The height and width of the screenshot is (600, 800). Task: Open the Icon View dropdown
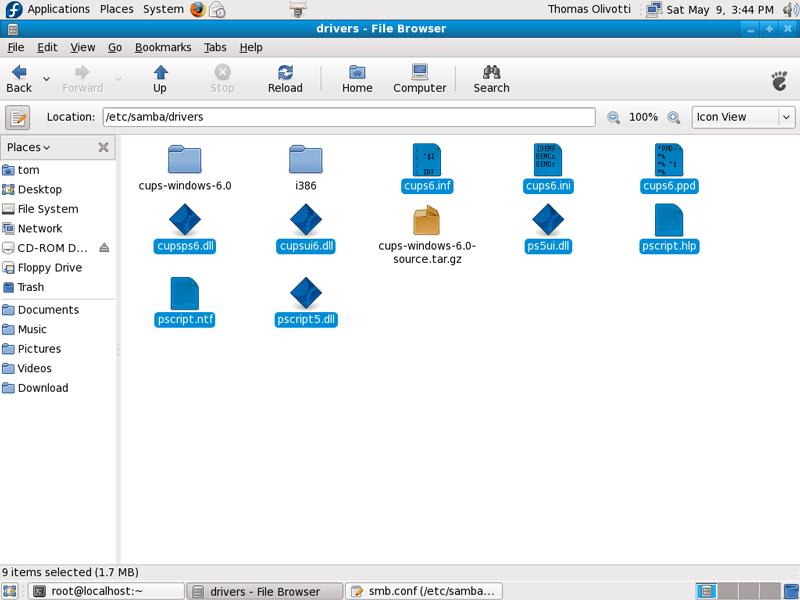point(743,117)
